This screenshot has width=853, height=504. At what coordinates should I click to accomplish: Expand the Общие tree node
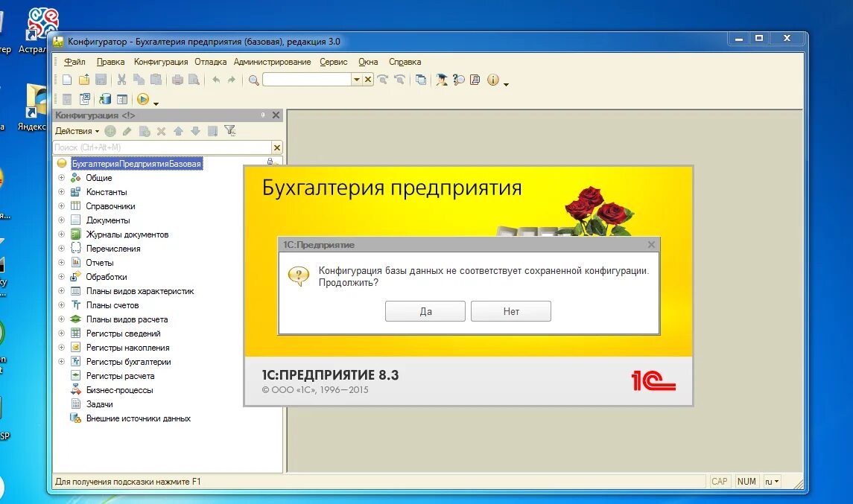pyautogui.click(x=62, y=178)
